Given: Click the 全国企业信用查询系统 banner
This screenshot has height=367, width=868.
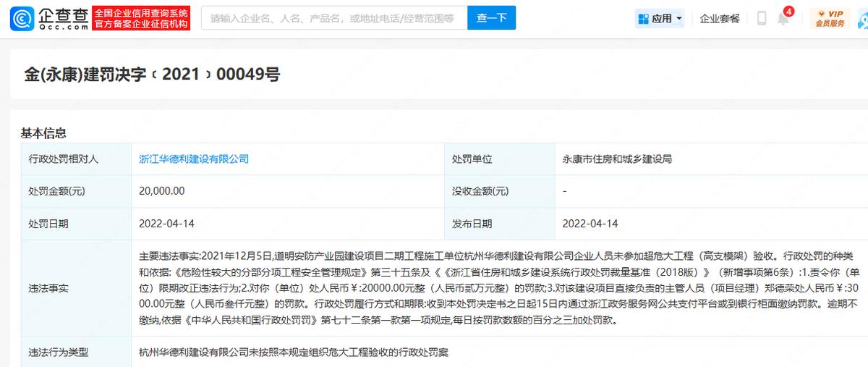Looking at the screenshot, I should pyautogui.click(x=142, y=19).
